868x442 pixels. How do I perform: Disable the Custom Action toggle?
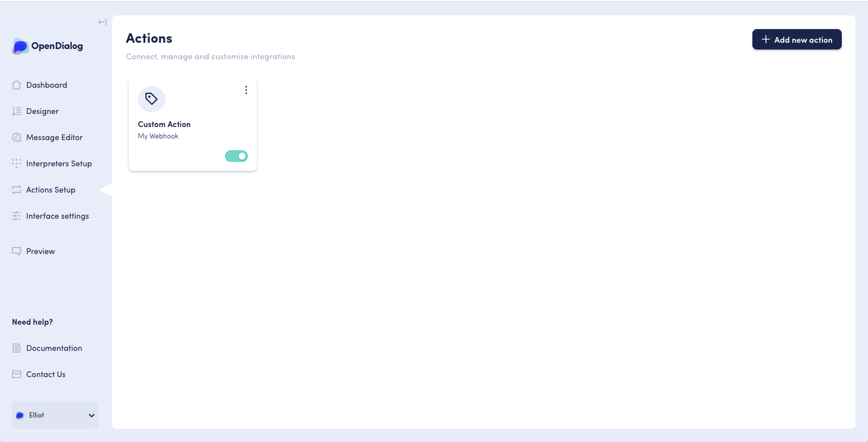236,156
